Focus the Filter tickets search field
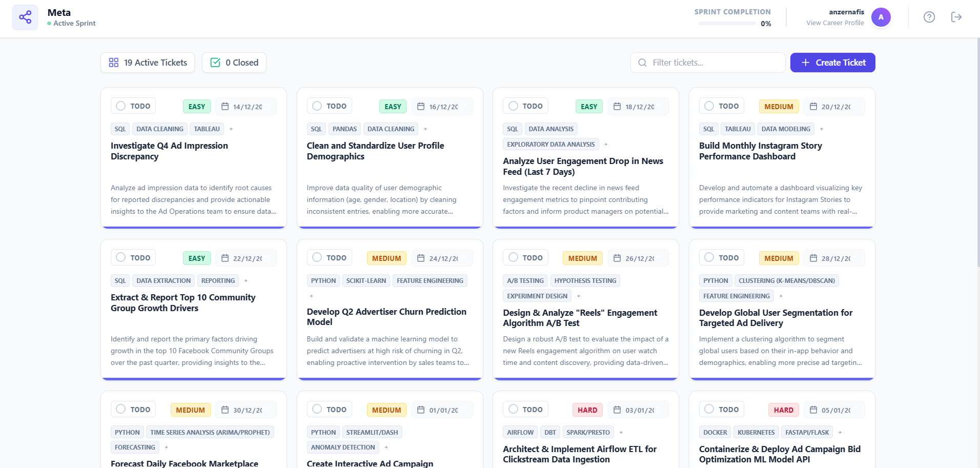Screen dimensions: 980x468 click(708, 63)
